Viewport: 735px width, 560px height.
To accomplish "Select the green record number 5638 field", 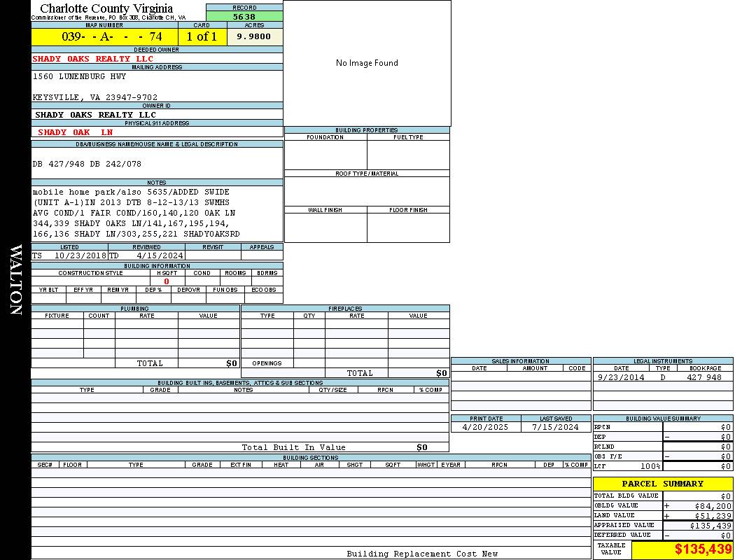I will [244, 16].
